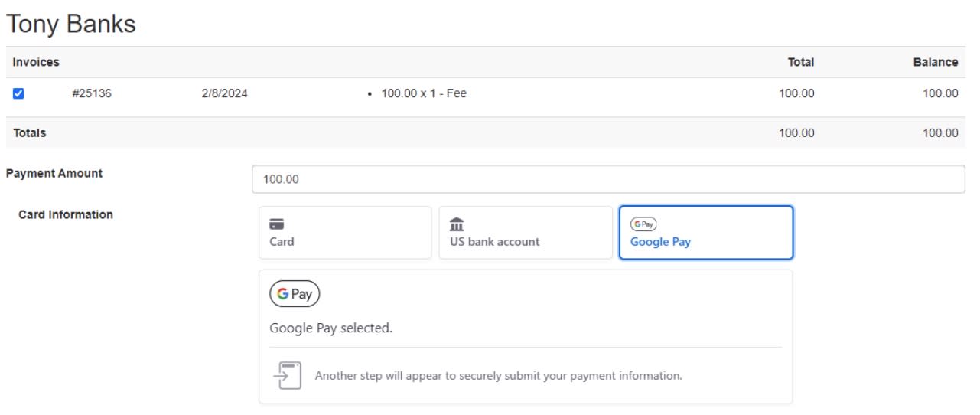This screenshot has width=980, height=415.
Task: Click the credit card icon
Action: click(x=277, y=225)
